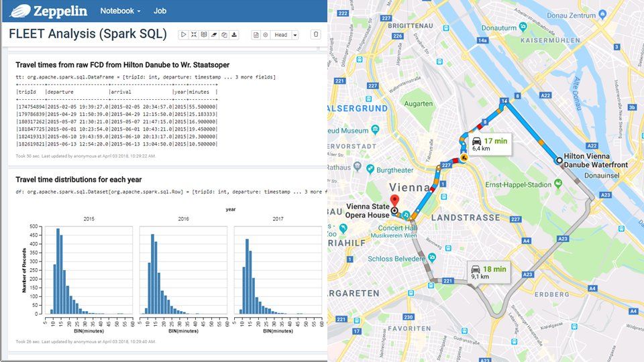
Task: Click the Zeppelin logo
Action: [48, 11]
